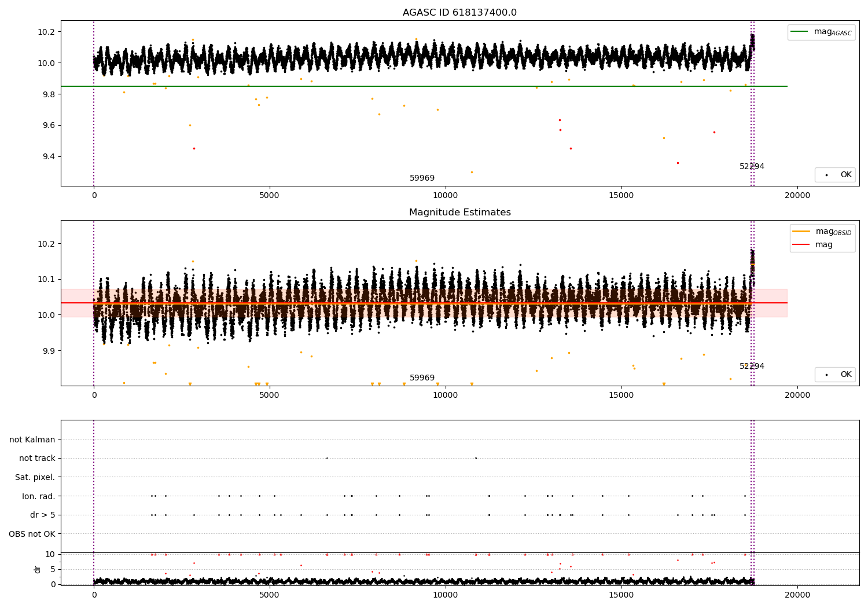Click the "not Kalman" row label
868x608 pixels.
[32, 439]
